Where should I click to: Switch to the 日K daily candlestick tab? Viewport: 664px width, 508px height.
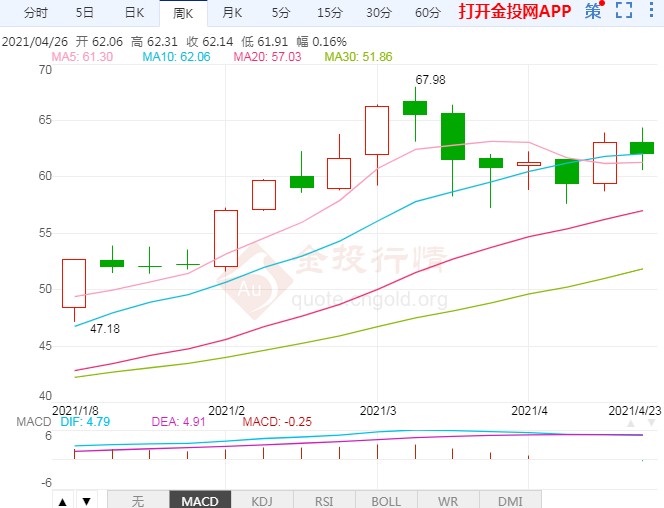point(133,13)
